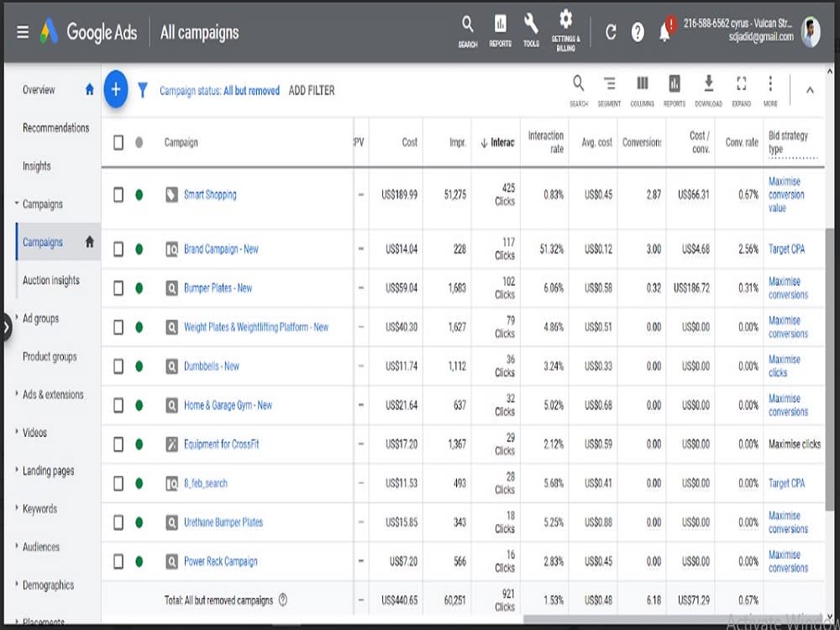
Task: Tick the Dumbbells - New checkbox
Action: pos(118,366)
